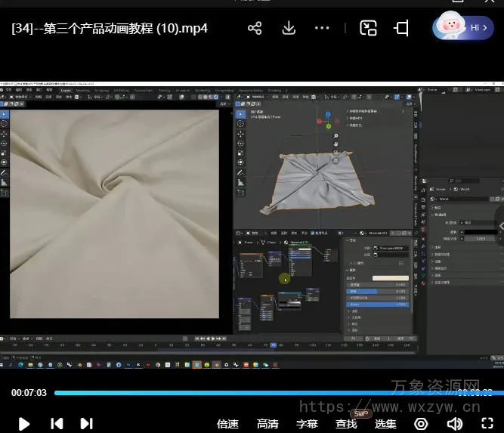Switch to mini window picture-in-picture mode
504x433 pixels.
tap(368, 29)
